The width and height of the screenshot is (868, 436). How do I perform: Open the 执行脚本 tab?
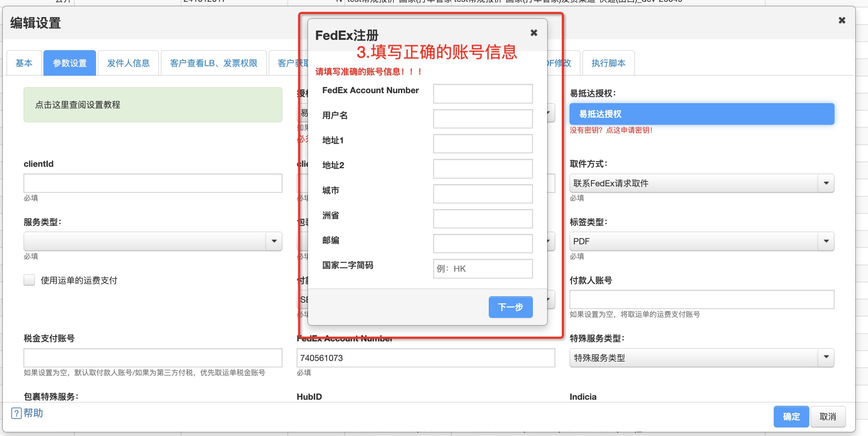(x=608, y=63)
